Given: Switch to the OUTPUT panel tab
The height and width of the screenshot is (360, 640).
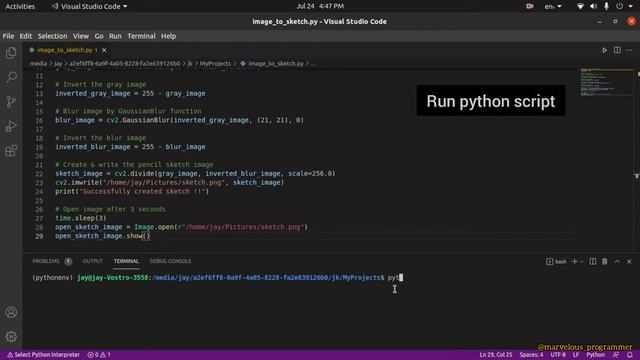Looking at the screenshot, I should point(93,261).
